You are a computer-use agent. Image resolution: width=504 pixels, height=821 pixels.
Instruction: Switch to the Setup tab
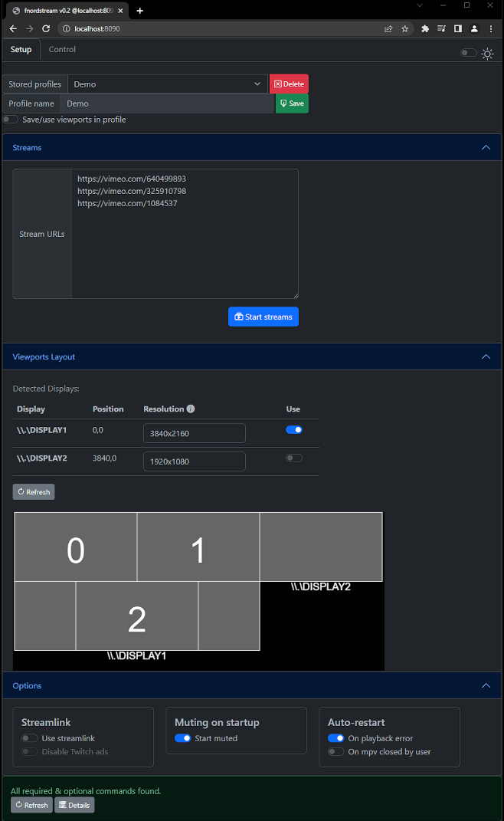coord(21,50)
